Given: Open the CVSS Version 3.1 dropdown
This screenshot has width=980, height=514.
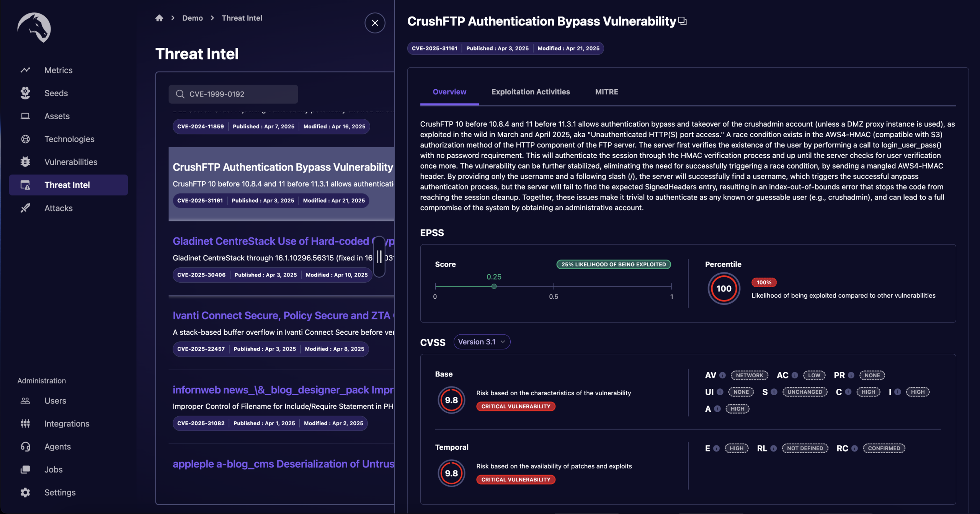Looking at the screenshot, I should coord(482,342).
